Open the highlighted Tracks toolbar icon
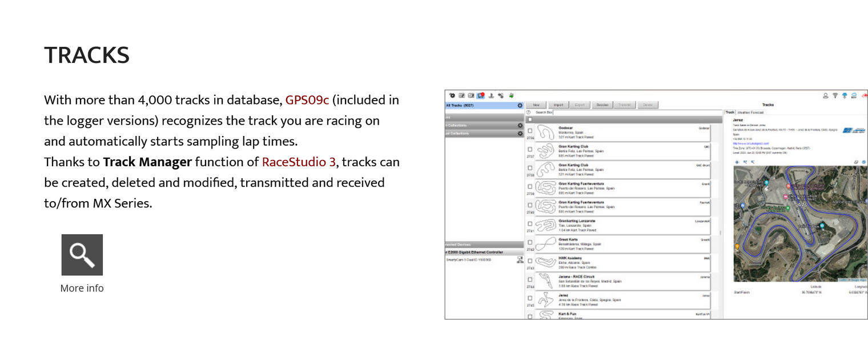 (x=481, y=95)
